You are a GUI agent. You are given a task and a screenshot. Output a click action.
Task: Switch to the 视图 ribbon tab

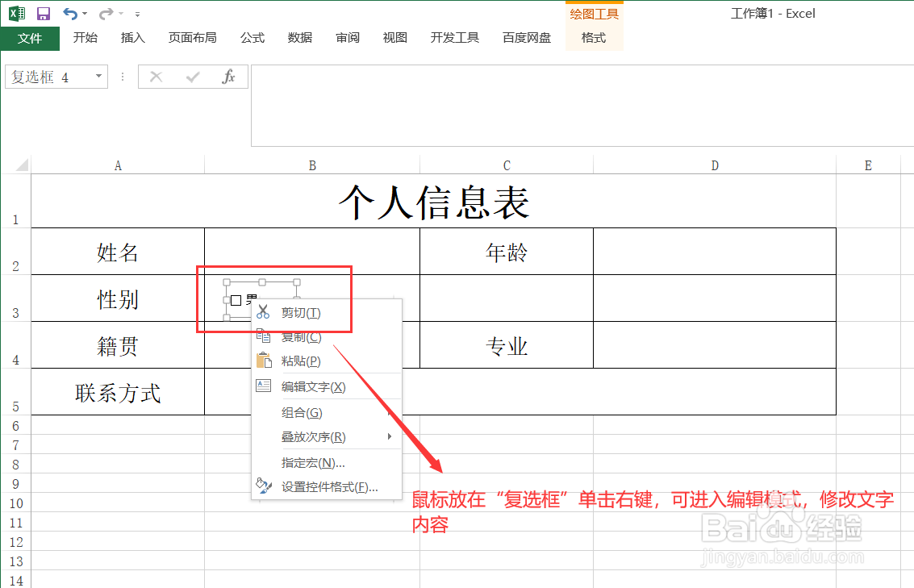coord(395,38)
